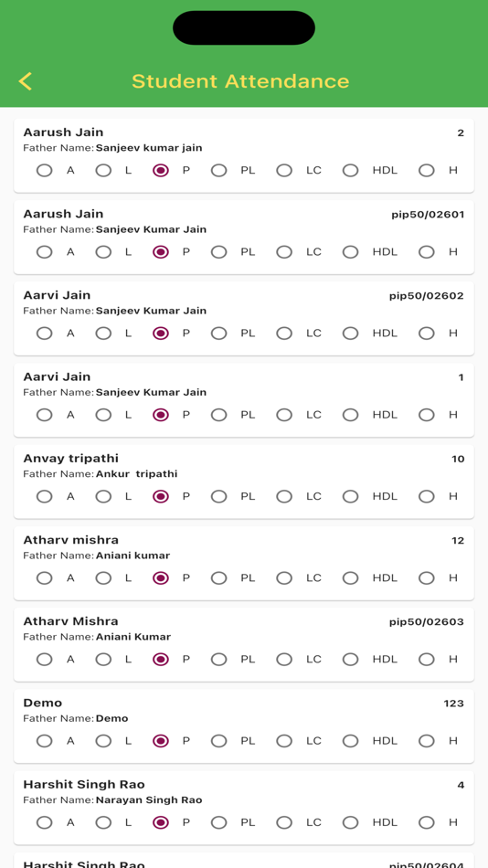Select PL for Aarvi Jain pip50/02602
This screenshot has height=868, width=488.
218,333
